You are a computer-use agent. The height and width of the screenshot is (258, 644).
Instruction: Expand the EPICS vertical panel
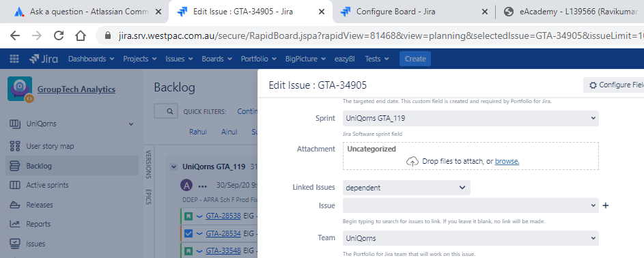(149, 197)
